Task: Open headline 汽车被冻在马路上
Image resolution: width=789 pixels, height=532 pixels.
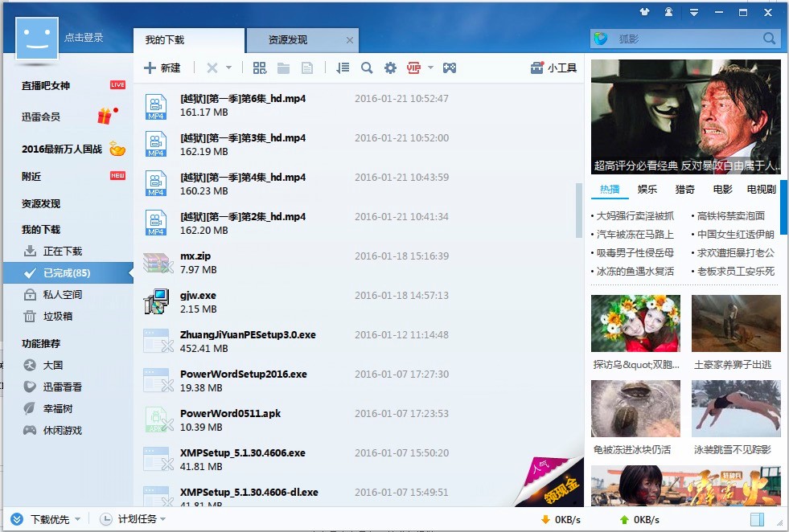Action: click(635, 235)
